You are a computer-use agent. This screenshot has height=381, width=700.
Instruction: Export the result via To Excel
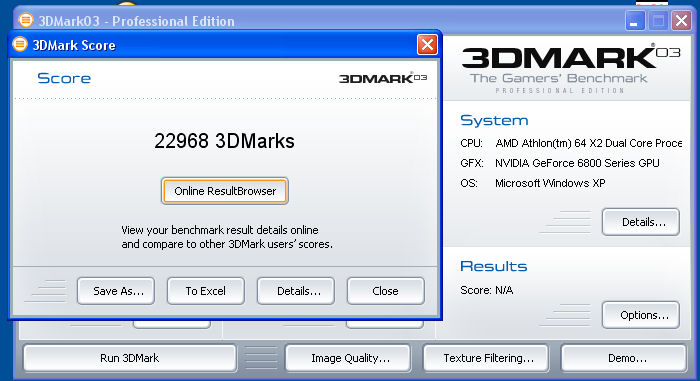pos(206,291)
